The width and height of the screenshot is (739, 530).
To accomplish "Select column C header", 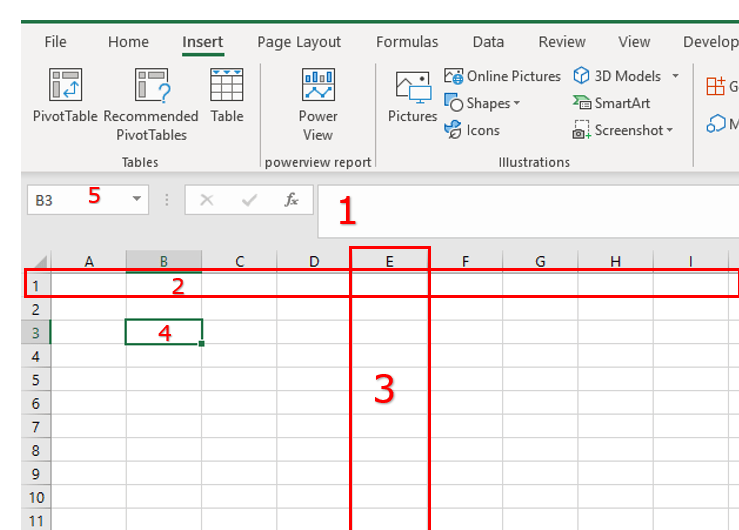I will [239, 261].
